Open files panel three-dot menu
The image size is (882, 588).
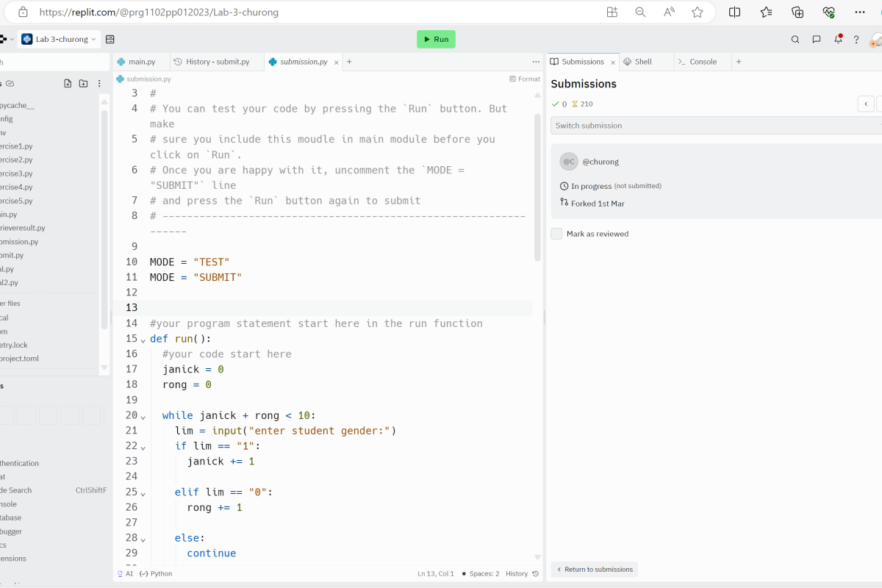(100, 84)
